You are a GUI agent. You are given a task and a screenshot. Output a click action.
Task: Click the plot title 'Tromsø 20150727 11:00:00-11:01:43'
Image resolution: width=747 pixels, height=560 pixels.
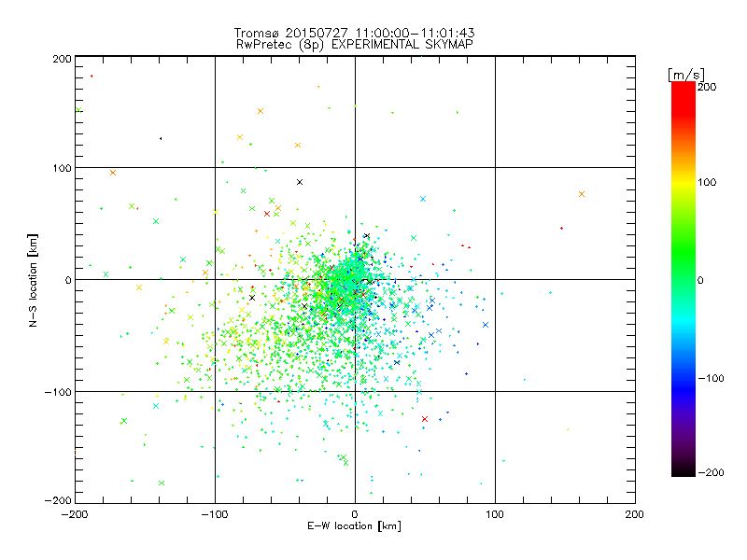354,33
